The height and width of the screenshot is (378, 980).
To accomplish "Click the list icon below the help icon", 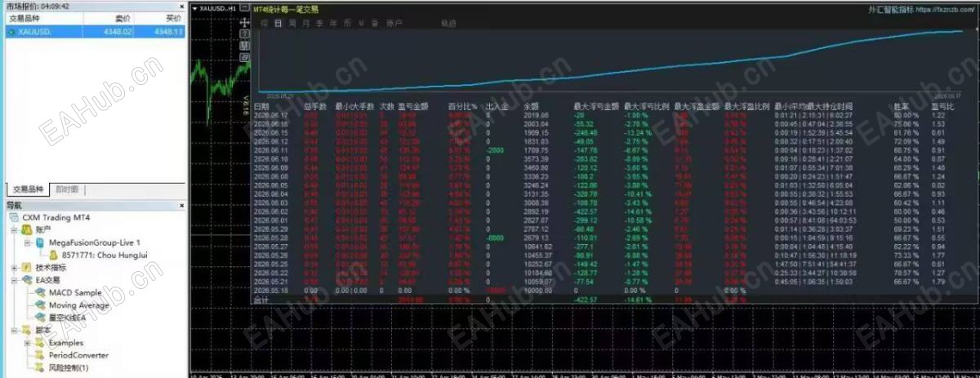I will (245, 47).
